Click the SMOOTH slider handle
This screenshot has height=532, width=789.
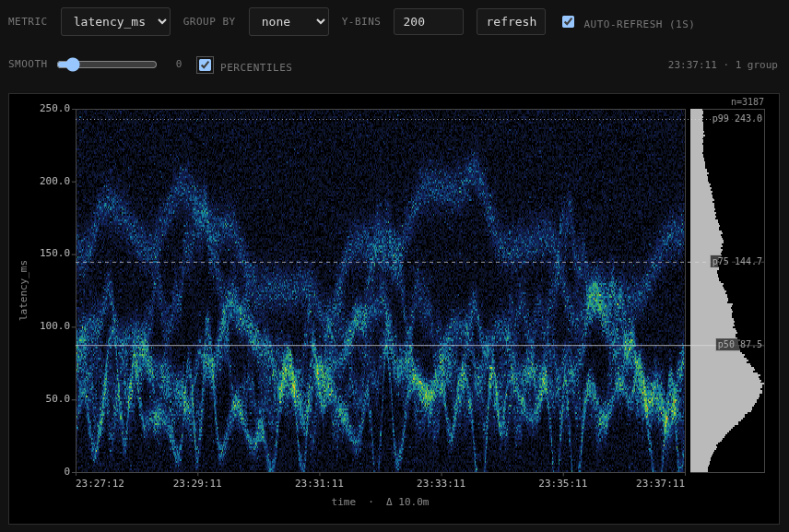[73, 65]
